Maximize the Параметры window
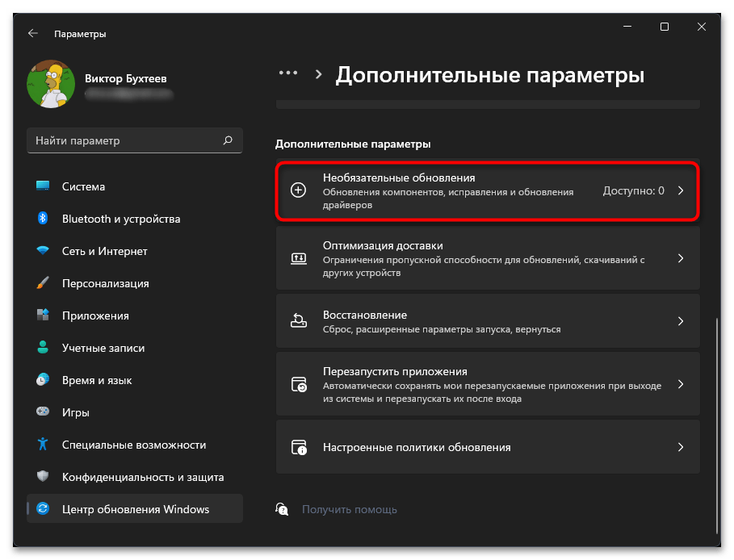 [x=665, y=27]
